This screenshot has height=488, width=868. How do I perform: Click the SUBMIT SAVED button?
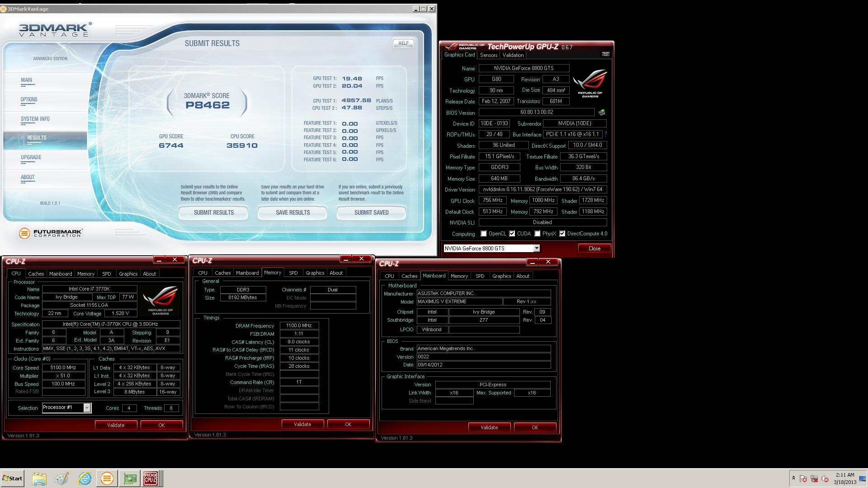[x=371, y=212]
